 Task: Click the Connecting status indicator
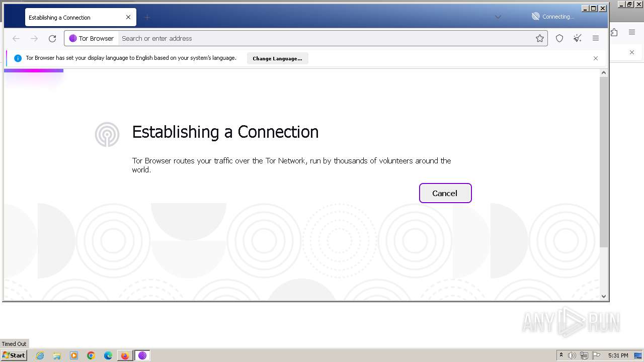tap(553, 17)
